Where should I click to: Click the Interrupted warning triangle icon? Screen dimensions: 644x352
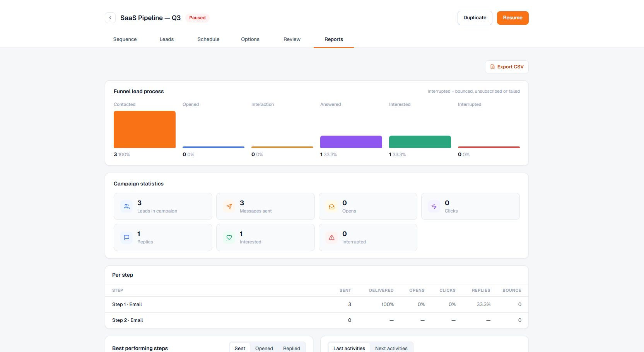331,238
